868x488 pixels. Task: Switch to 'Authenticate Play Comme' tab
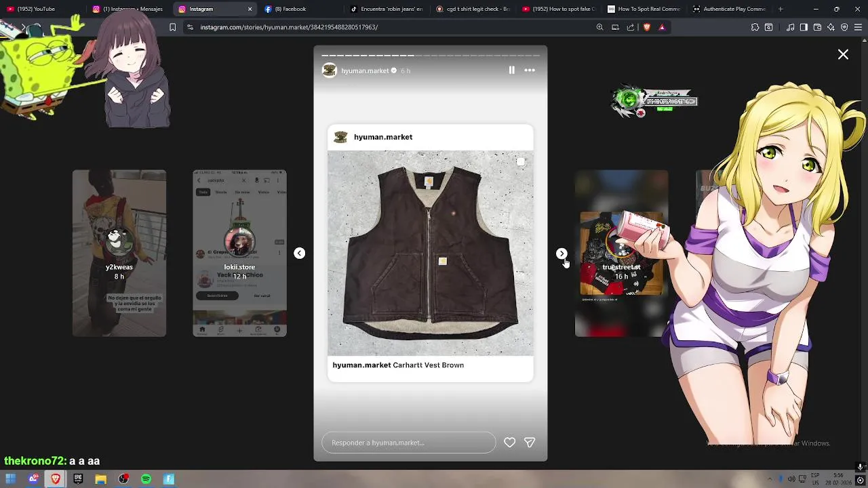pos(730,9)
